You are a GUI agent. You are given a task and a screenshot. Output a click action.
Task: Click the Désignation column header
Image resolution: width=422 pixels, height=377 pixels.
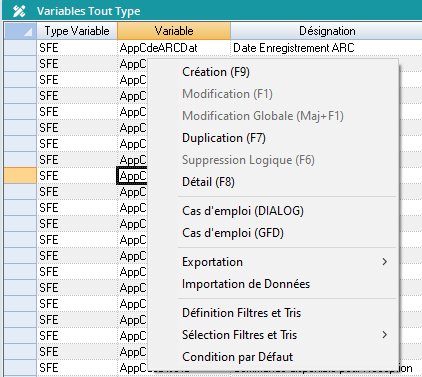pyautogui.click(x=327, y=31)
